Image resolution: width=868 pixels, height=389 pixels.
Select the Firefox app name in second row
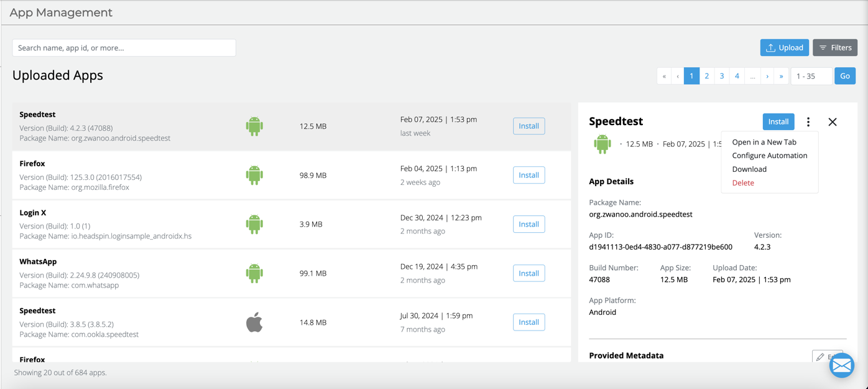pos(32,164)
